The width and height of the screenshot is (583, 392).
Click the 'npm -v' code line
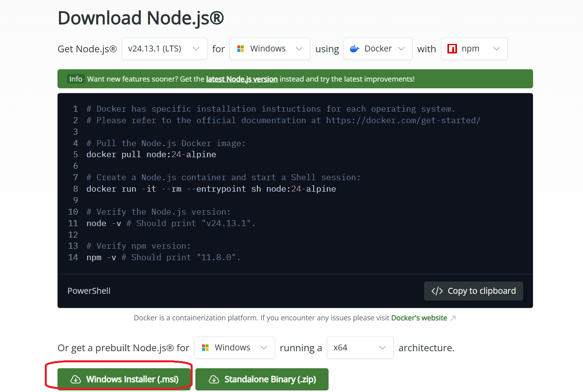[163, 257]
